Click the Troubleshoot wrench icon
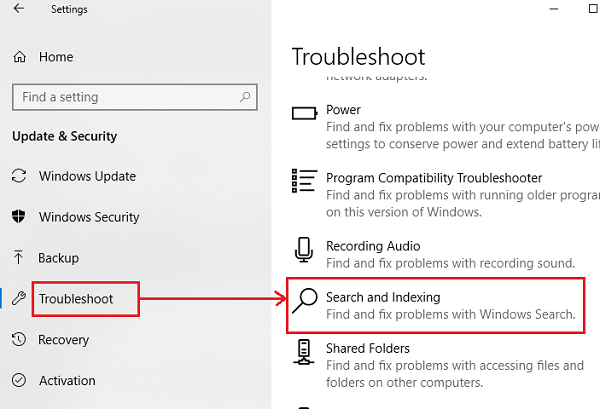The image size is (600, 409). click(19, 298)
